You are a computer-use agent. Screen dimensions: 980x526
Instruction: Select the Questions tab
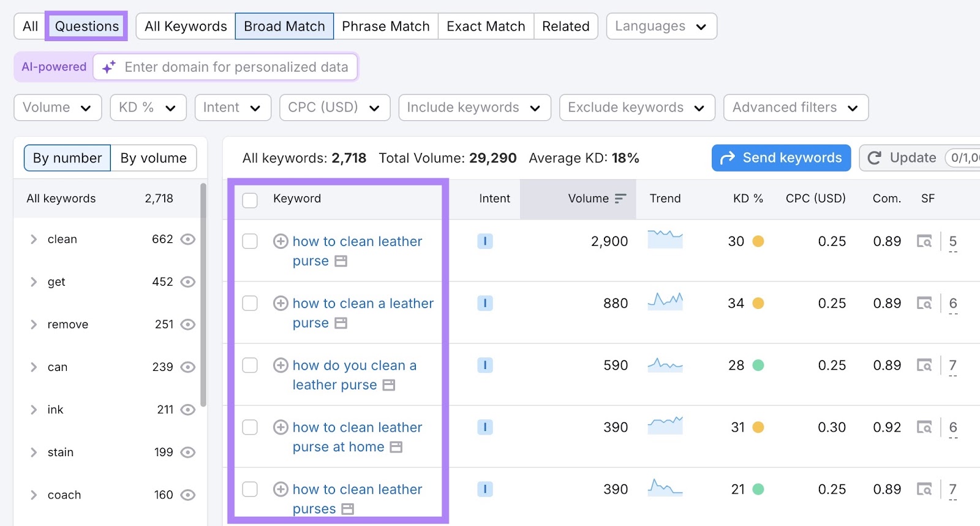86,26
